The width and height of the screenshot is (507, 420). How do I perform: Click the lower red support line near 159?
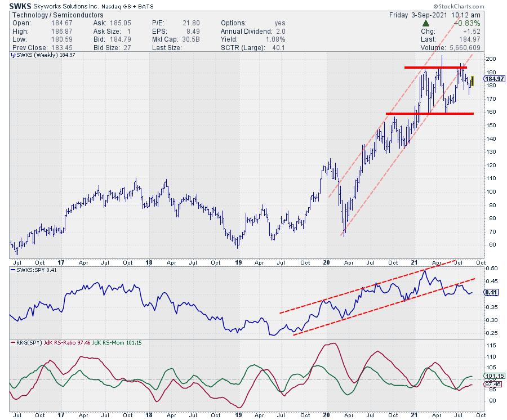[x=428, y=114]
